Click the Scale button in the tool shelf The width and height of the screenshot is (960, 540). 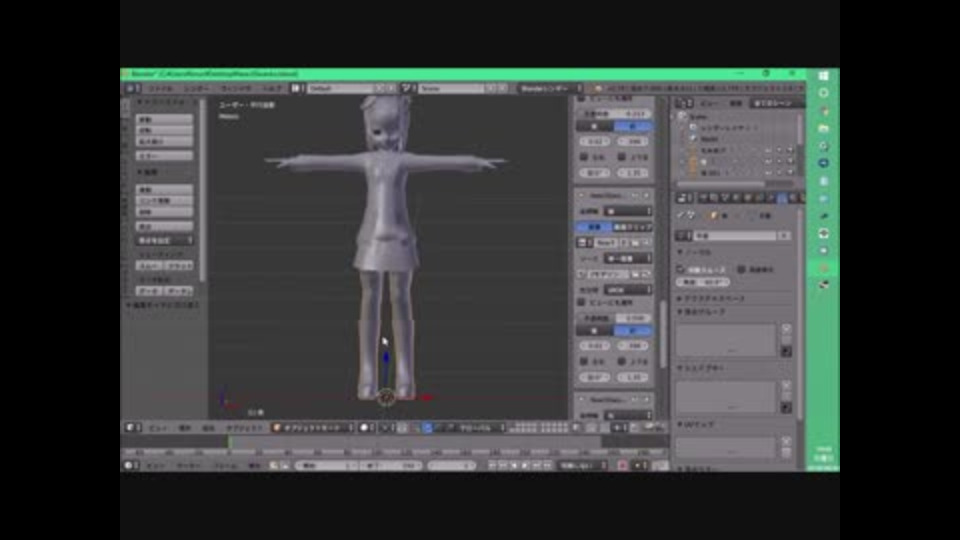tap(164, 141)
